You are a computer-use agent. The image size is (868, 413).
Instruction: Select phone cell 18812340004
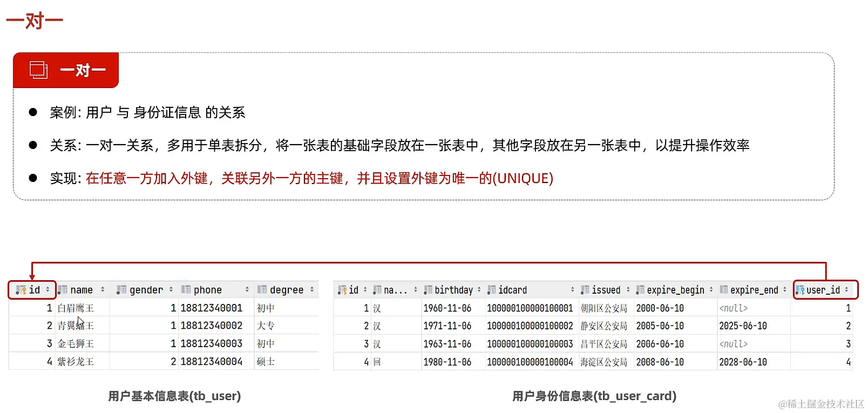pos(216,361)
